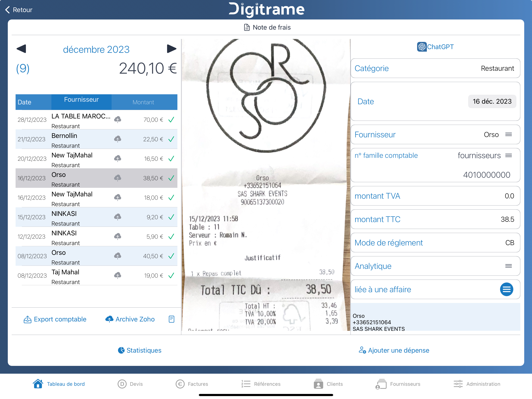532x399 pixels.
Task: Open Statistiques
Action: pos(139,350)
